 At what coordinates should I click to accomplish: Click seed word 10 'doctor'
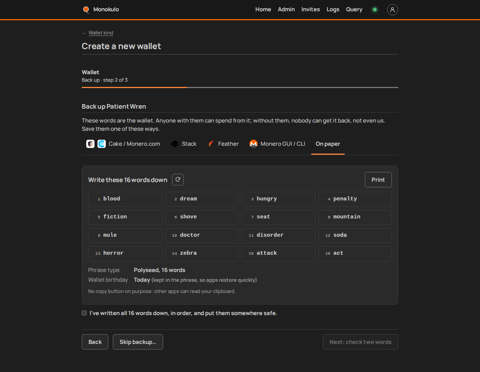coord(201,235)
